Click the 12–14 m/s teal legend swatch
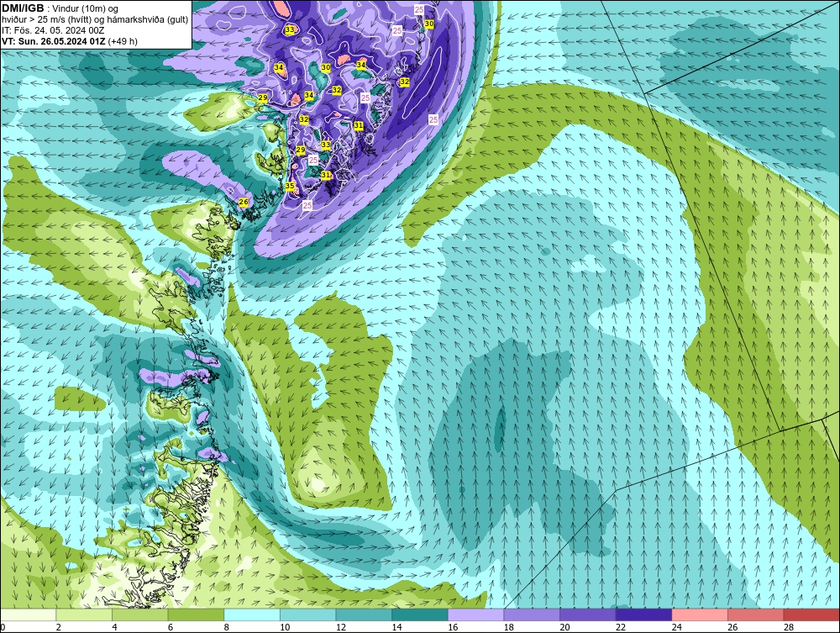 [364, 615]
